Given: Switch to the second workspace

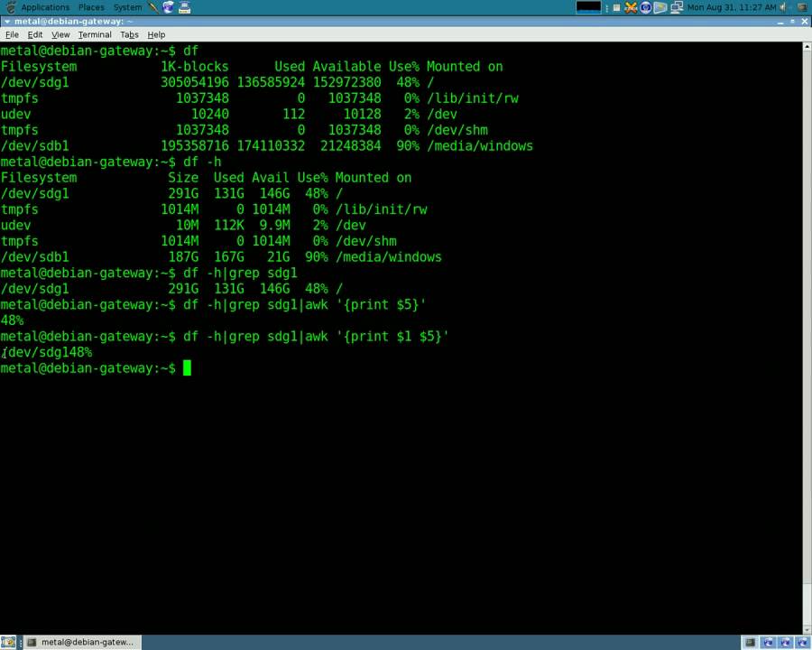Looking at the screenshot, I should pyautogui.click(x=768, y=643).
